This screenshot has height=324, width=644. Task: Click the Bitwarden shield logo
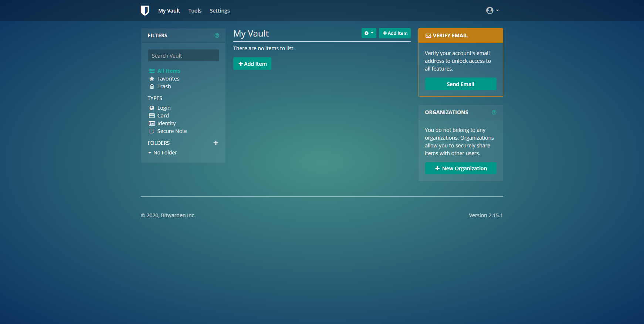point(145,11)
